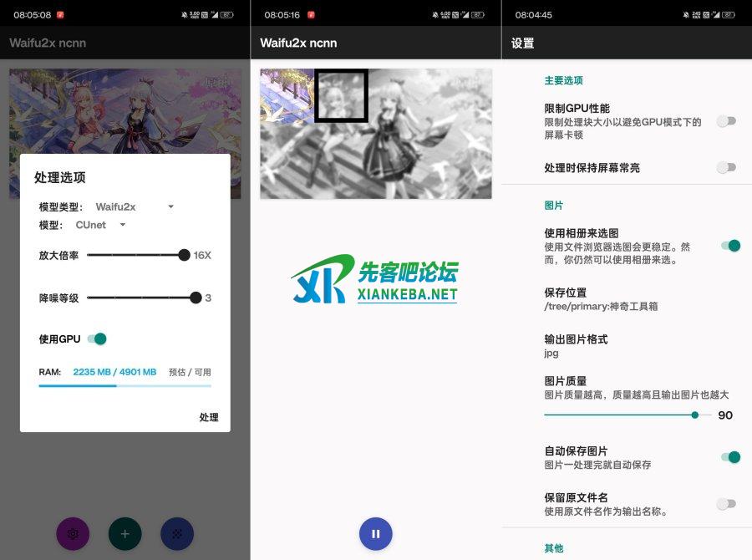Click the xiankeba.net watermark logo

tap(375, 280)
